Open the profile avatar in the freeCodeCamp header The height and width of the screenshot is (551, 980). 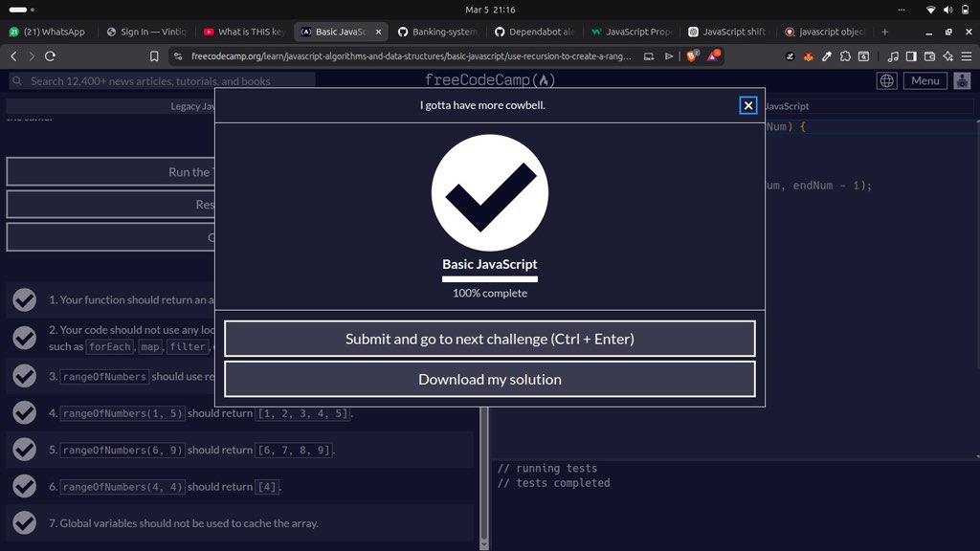click(962, 80)
